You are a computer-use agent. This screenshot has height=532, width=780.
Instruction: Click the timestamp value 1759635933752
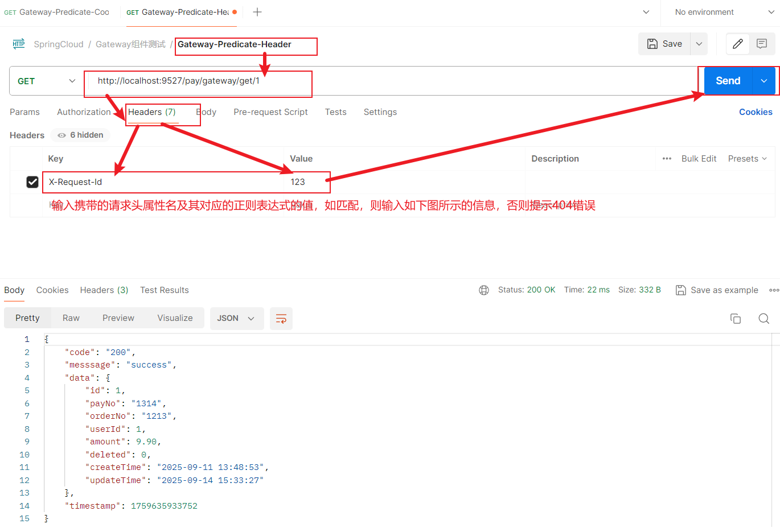pyautogui.click(x=164, y=506)
